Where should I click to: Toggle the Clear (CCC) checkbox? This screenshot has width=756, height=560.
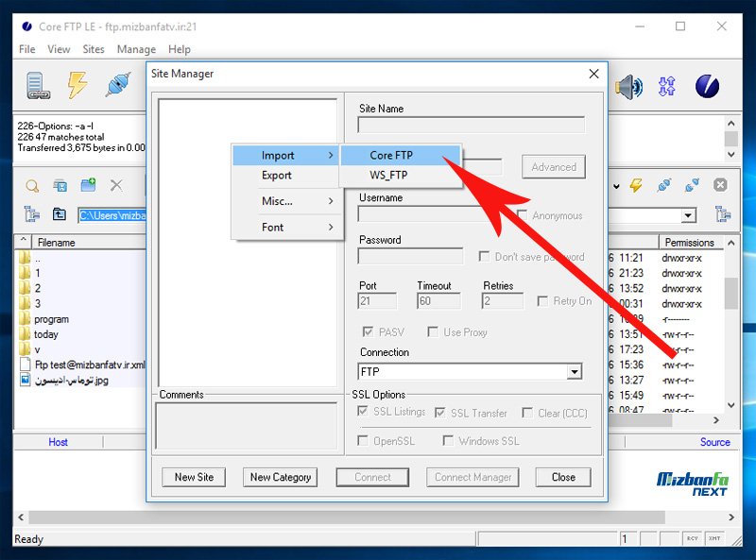click(527, 413)
